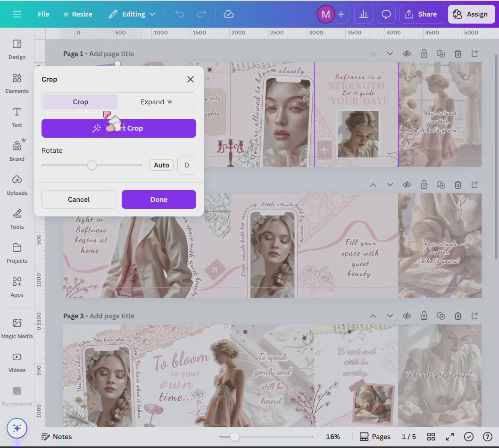
Task: Click Done in Crop panel
Action: (158, 199)
